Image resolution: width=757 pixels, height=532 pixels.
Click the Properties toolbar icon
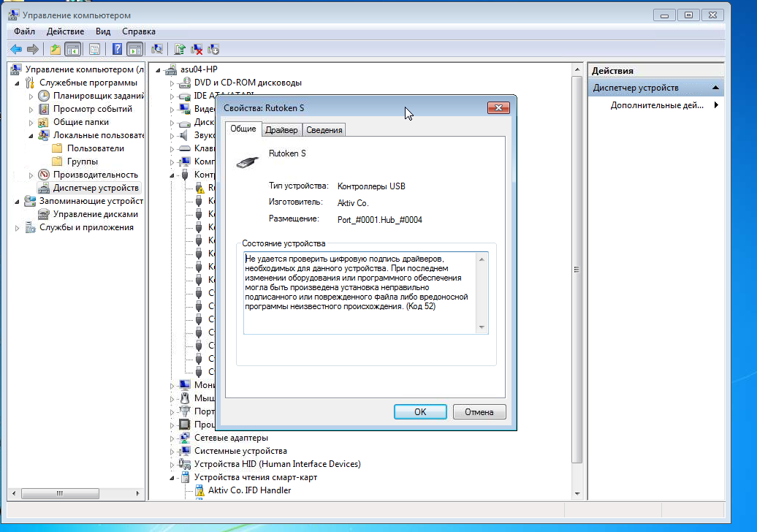coord(94,49)
